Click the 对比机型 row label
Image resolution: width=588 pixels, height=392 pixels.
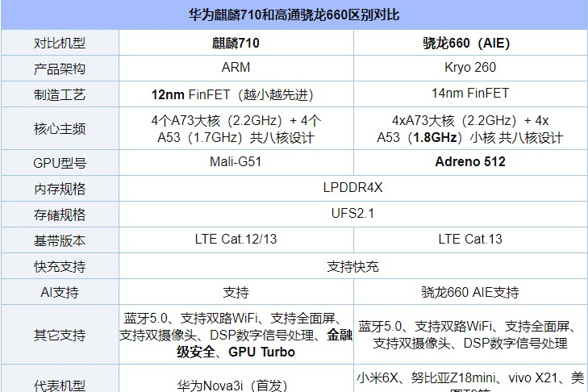[x=60, y=43]
